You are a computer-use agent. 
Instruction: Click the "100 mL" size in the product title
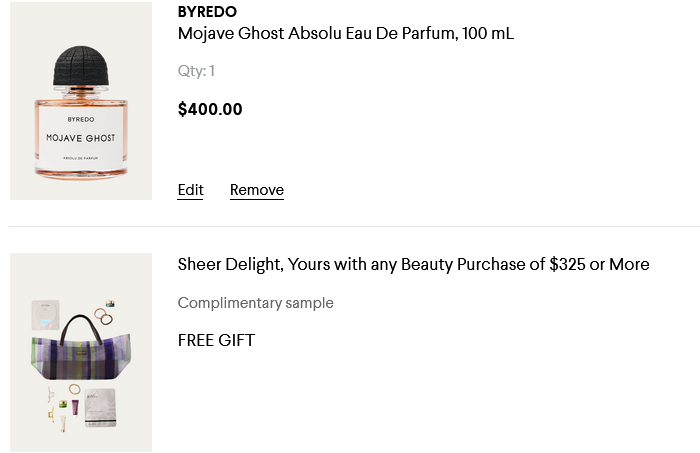489,33
